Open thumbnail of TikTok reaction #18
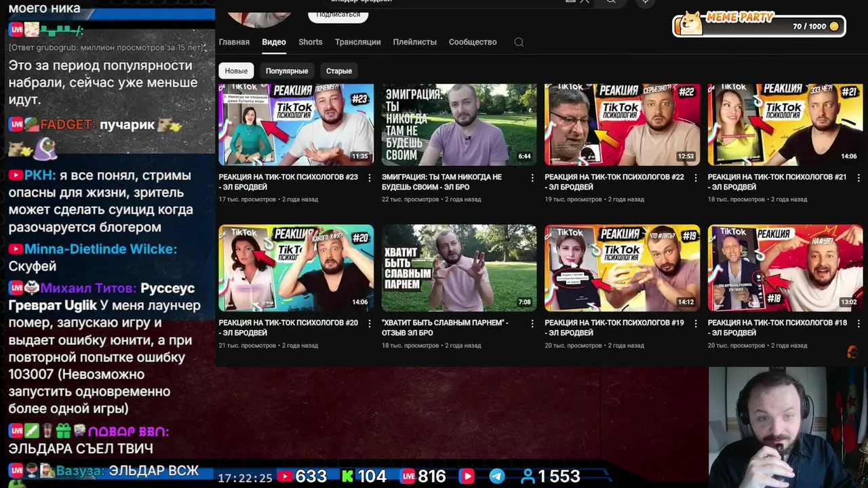Viewport: 868px width, 488px height. [785, 268]
